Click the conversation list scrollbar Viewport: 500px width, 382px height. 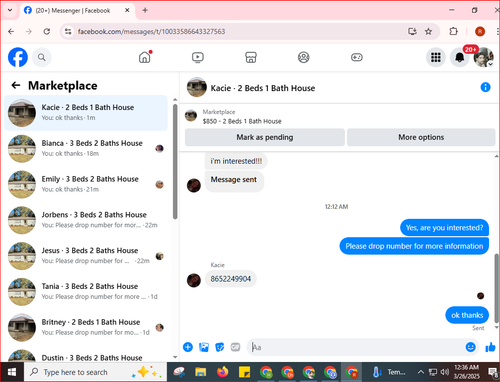pyautogui.click(x=175, y=162)
